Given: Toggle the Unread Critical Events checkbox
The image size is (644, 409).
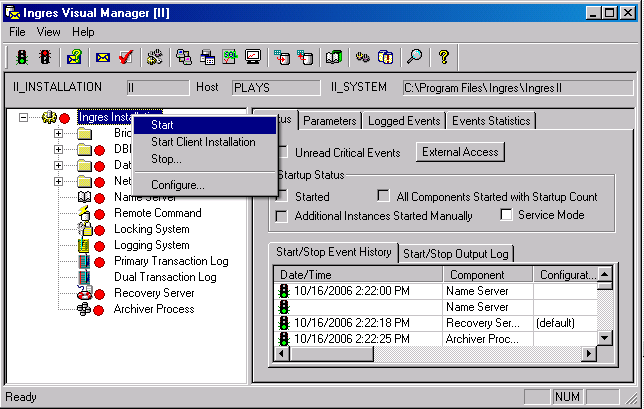Looking at the screenshot, I should coord(281,152).
